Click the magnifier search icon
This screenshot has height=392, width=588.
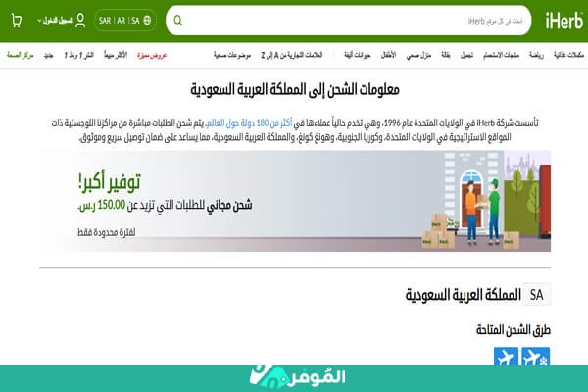178,21
